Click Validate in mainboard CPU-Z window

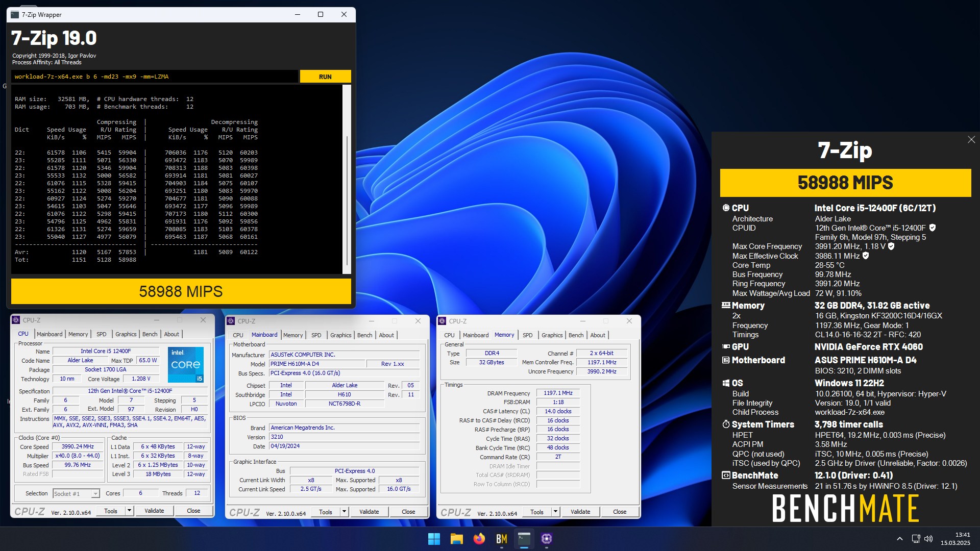369,512
